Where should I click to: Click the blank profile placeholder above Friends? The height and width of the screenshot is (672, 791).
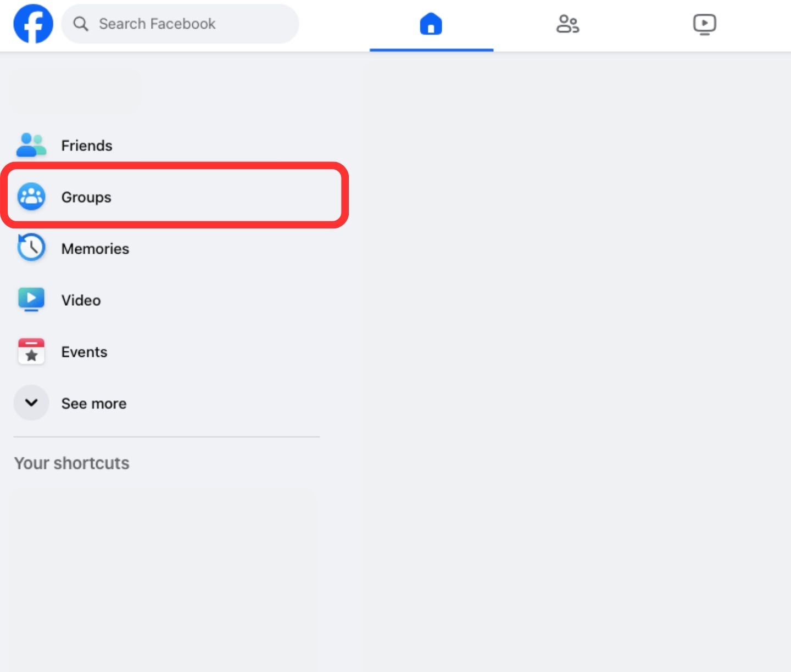[76, 91]
